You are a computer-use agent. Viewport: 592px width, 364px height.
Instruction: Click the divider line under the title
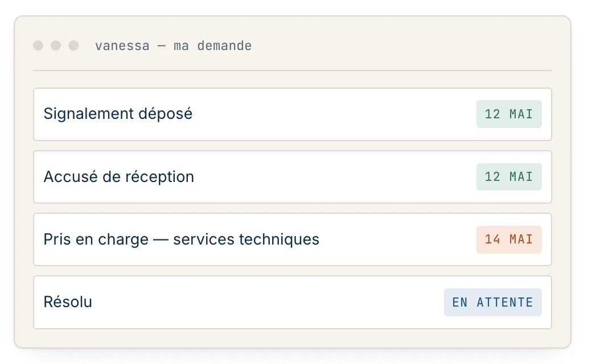pos(293,70)
